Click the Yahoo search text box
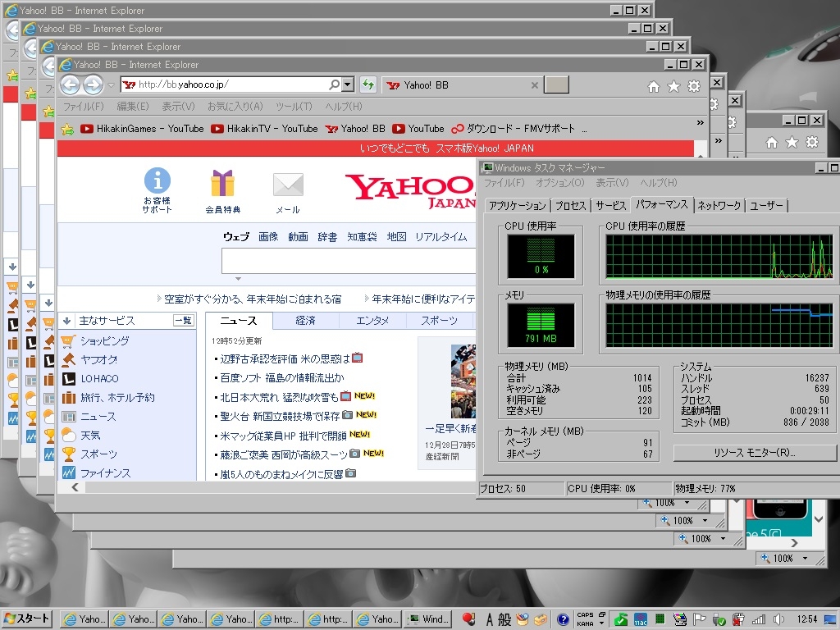This screenshot has height=630, width=840. (x=349, y=262)
